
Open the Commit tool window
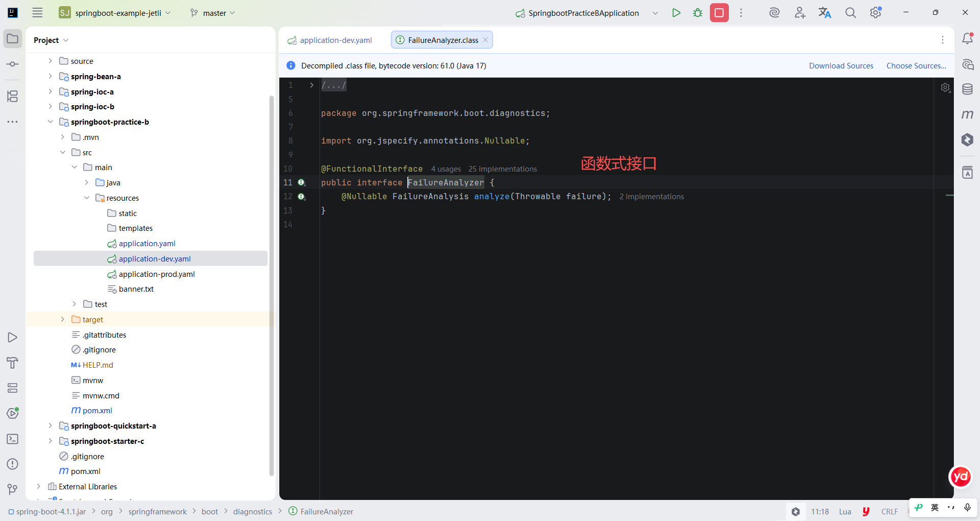13,64
